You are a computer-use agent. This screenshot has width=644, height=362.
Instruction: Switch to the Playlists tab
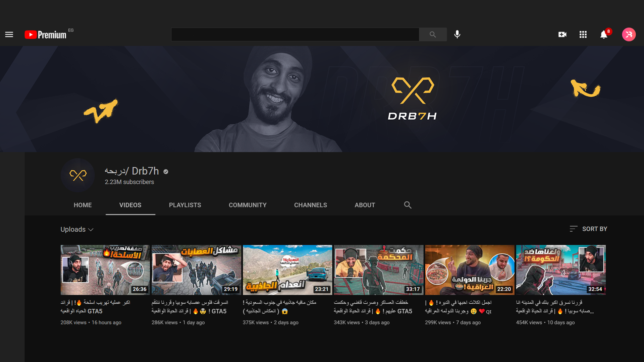[185, 205]
